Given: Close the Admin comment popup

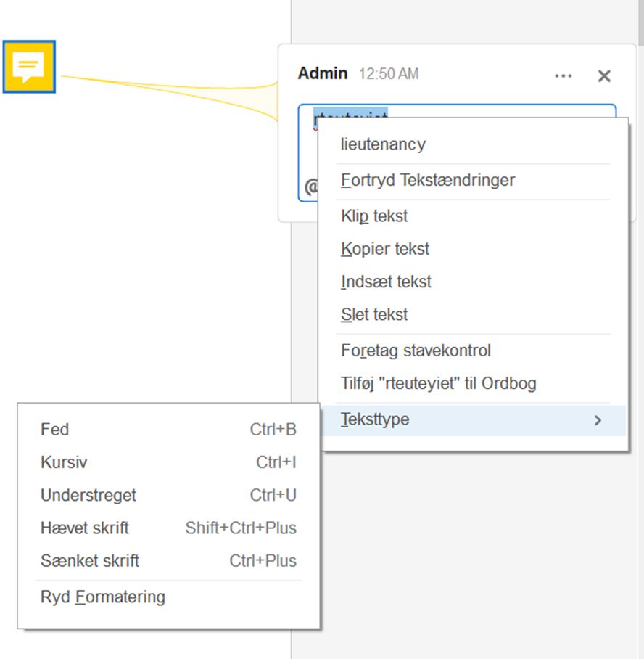Looking at the screenshot, I should (604, 75).
